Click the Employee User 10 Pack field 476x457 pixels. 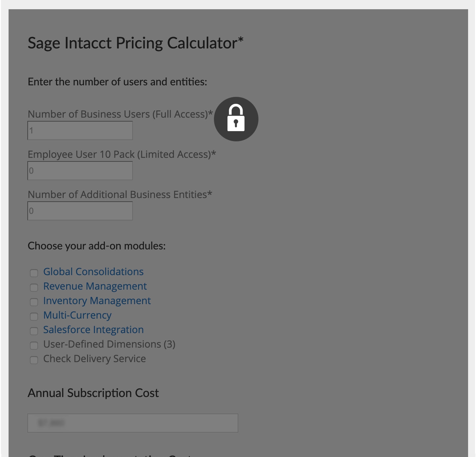(80, 171)
